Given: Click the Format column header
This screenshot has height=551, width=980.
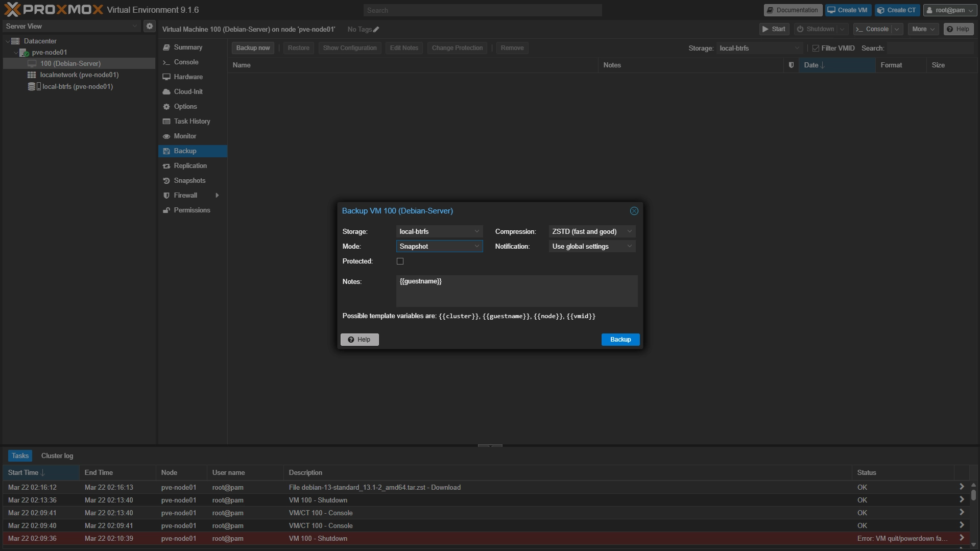Looking at the screenshot, I should [x=901, y=65].
